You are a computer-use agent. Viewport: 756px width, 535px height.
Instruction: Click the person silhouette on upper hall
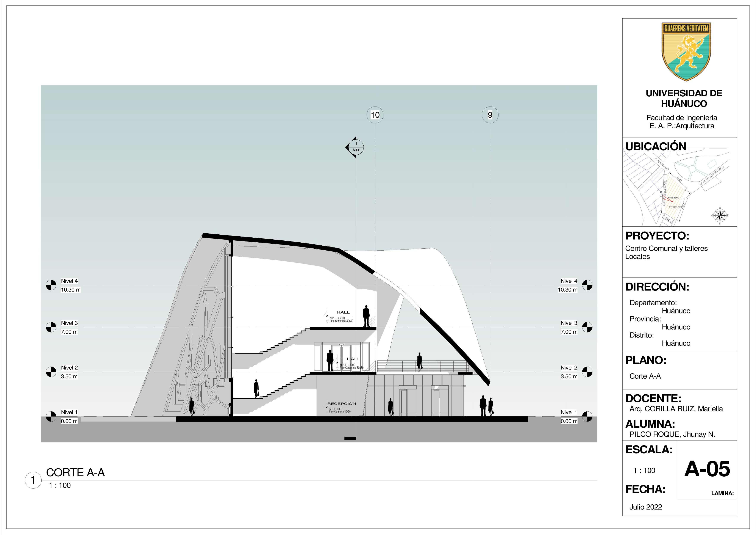click(366, 316)
